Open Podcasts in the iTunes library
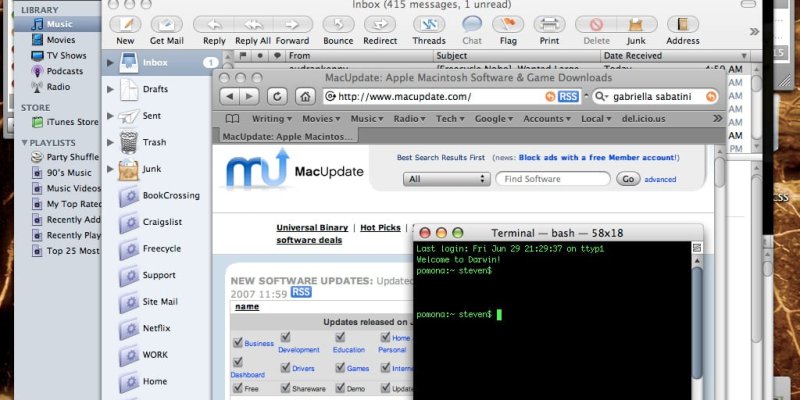This screenshot has height=400, width=800. point(66,71)
